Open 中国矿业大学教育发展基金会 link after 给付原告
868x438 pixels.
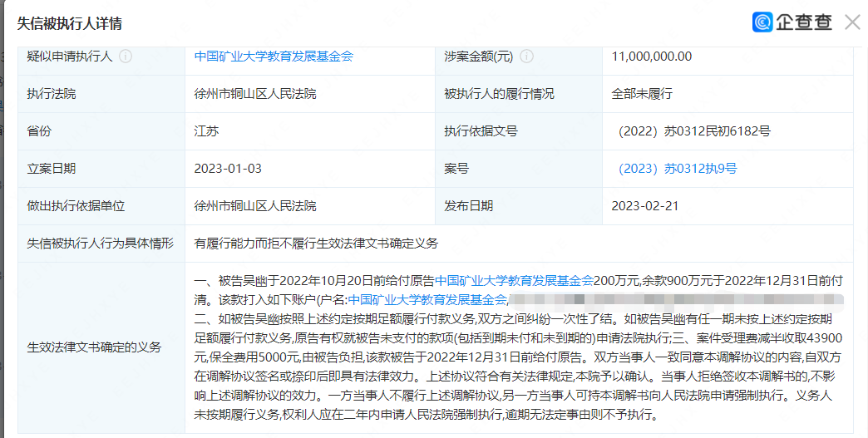pyautogui.click(x=515, y=280)
